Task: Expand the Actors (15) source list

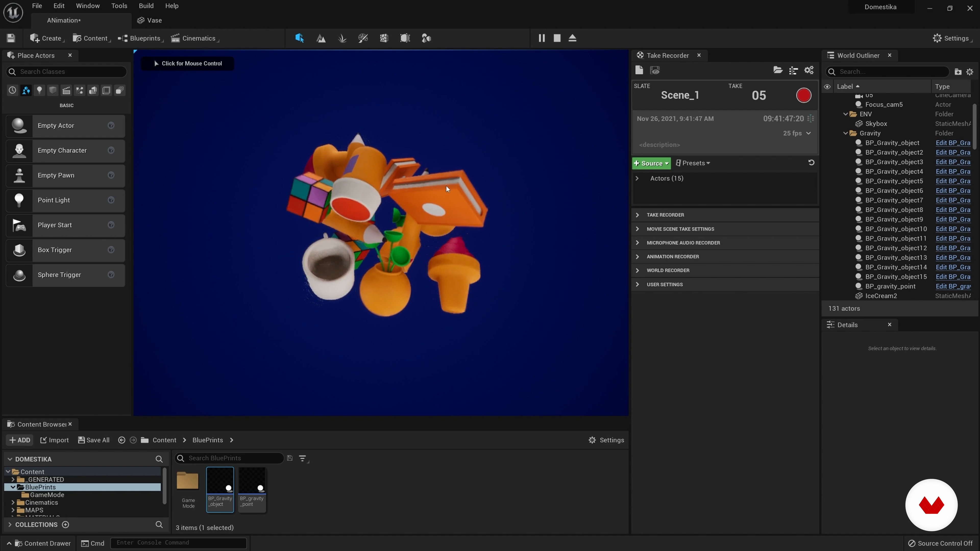Action: 637,178
